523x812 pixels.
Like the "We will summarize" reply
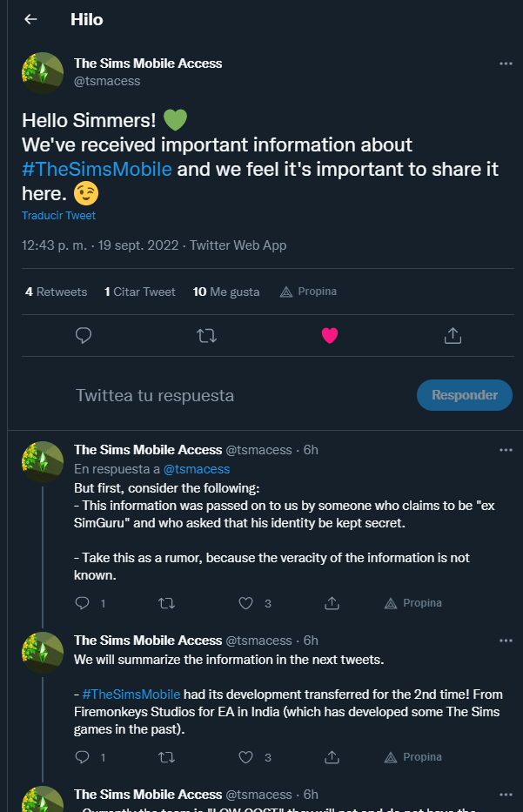coord(246,757)
